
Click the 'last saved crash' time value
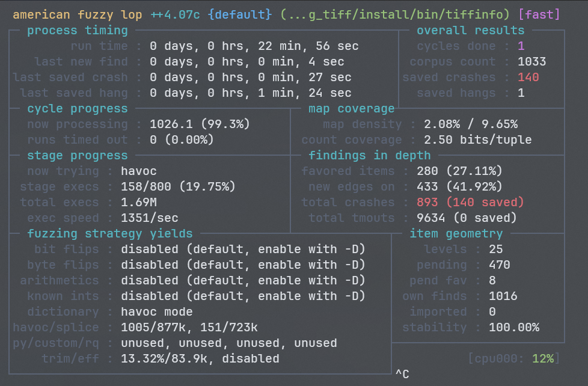click(251, 78)
